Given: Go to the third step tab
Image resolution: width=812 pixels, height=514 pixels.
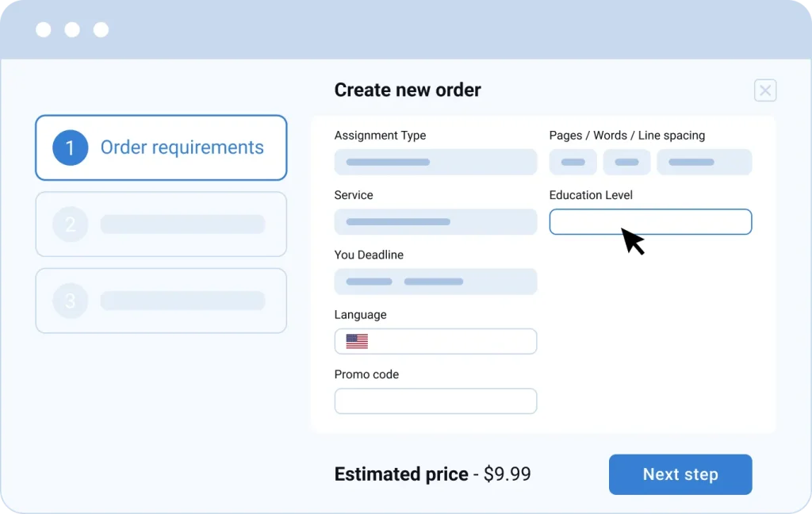Looking at the screenshot, I should tap(161, 301).
